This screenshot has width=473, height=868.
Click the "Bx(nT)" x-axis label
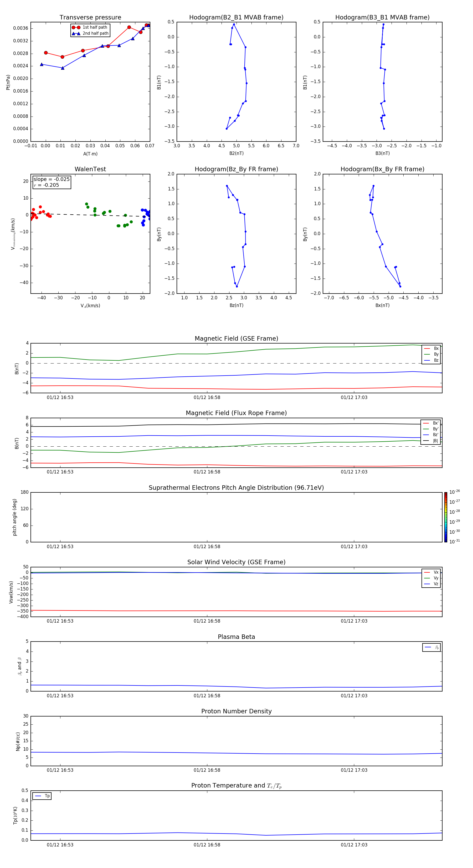pyautogui.click(x=382, y=305)
